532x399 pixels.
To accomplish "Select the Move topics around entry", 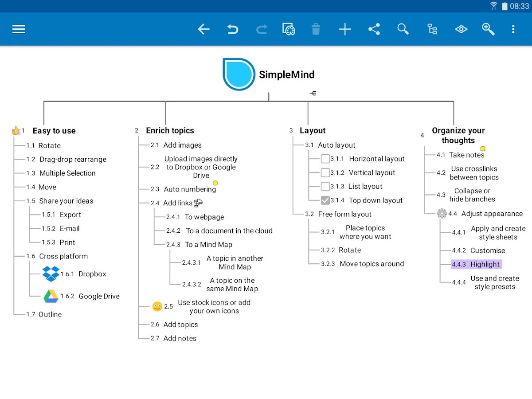I will click(x=372, y=264).
